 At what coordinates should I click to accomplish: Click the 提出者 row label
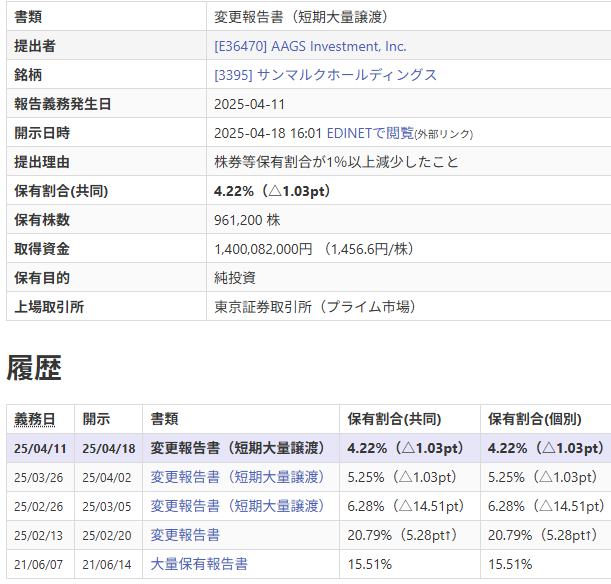(x=35, y=46)
